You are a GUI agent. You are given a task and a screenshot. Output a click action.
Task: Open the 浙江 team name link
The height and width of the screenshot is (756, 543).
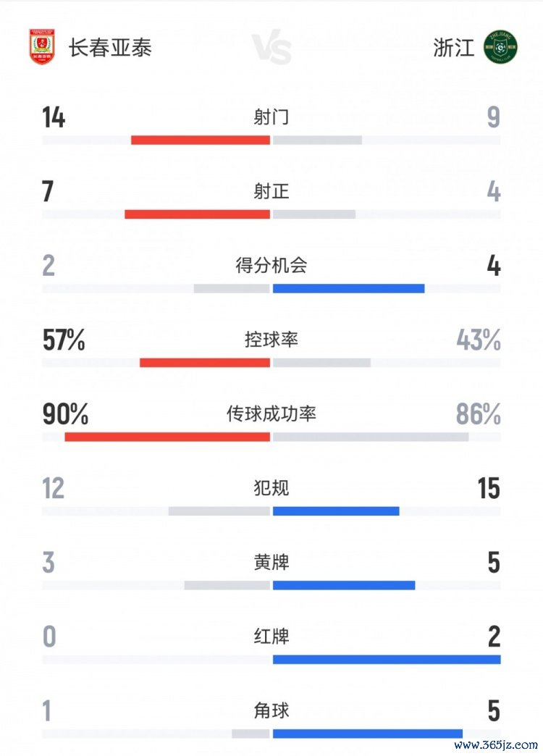point(454,48)
